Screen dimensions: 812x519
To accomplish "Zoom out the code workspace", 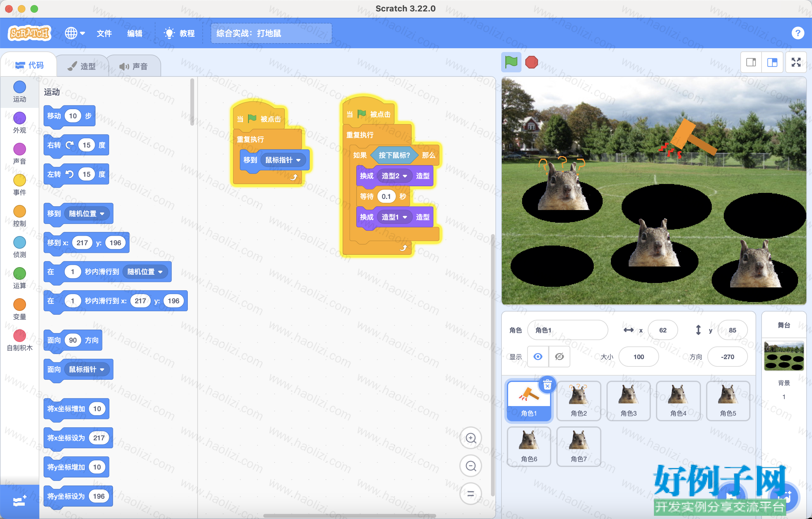I will point(470,466).
